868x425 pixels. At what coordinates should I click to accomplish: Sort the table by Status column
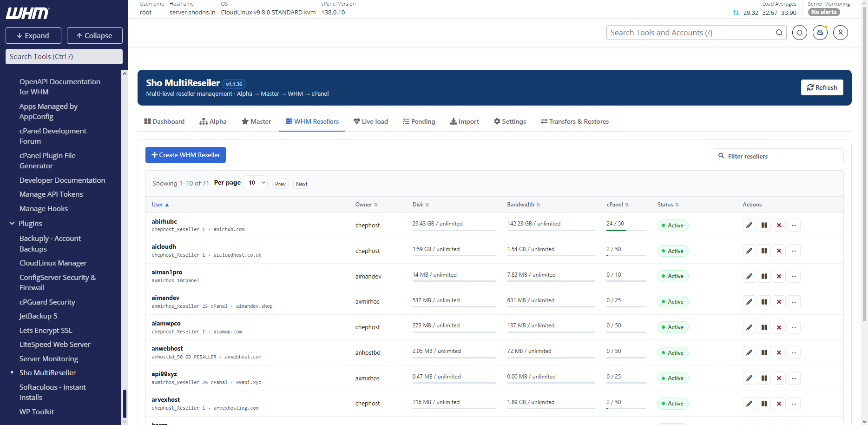pyautogui.click(x=668, y=205)
